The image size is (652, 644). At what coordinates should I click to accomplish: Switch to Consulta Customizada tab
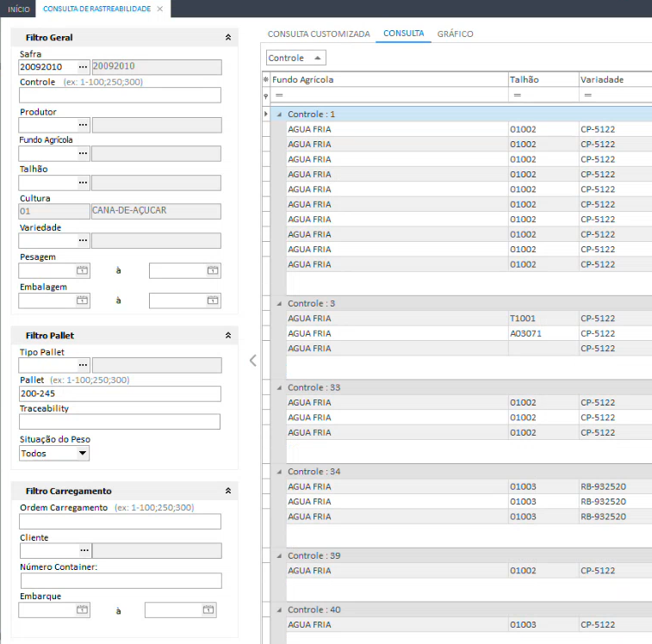click(319, 34)
